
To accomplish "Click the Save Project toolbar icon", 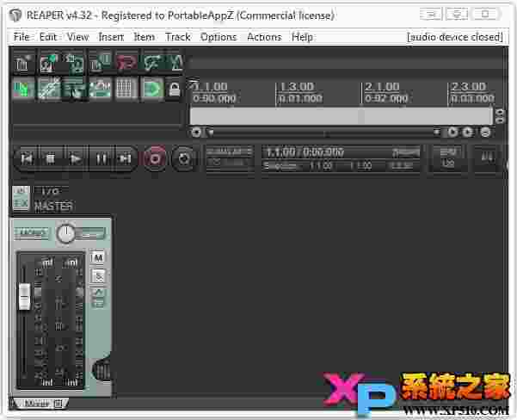I will coord(74,63).
